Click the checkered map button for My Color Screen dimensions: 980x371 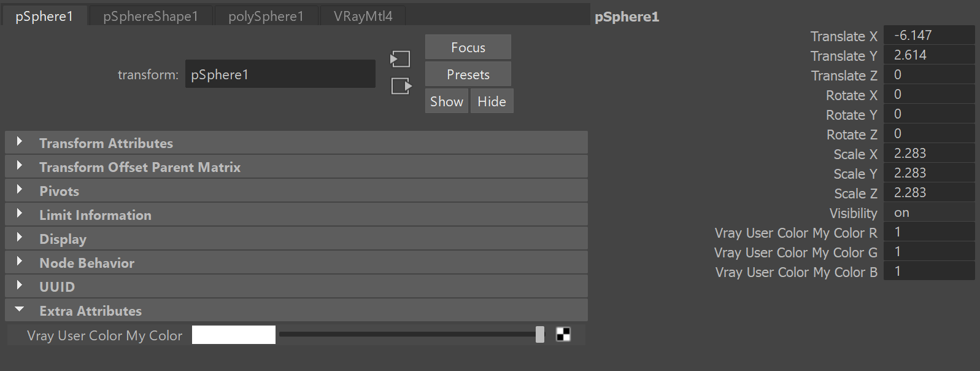point(563,334)
